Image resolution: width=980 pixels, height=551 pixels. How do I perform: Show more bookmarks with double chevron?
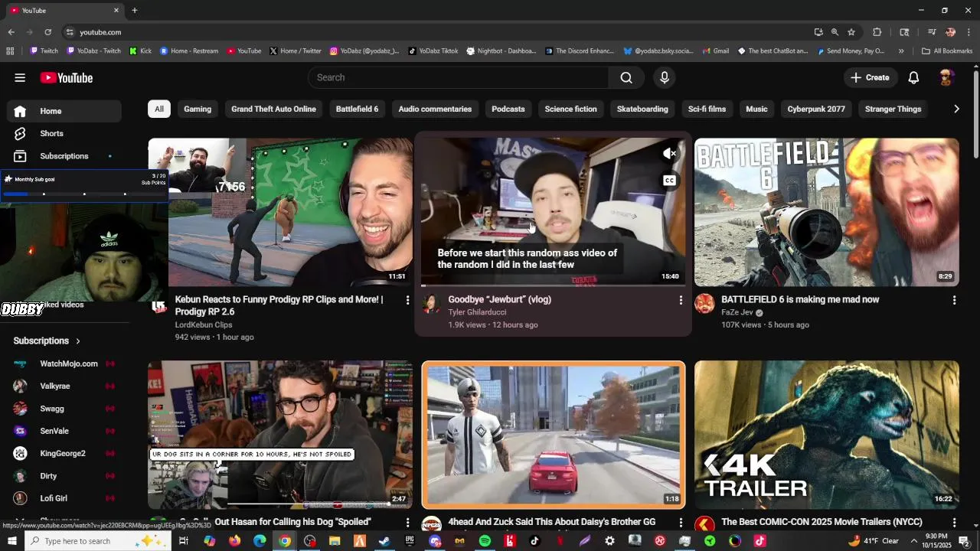pyautogui.click(x=901, y=51)
